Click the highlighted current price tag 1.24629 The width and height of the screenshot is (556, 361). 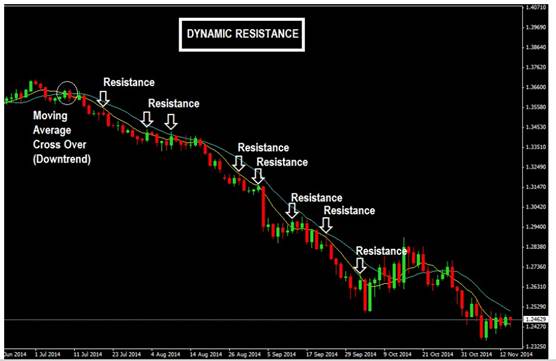click(536, 320)
